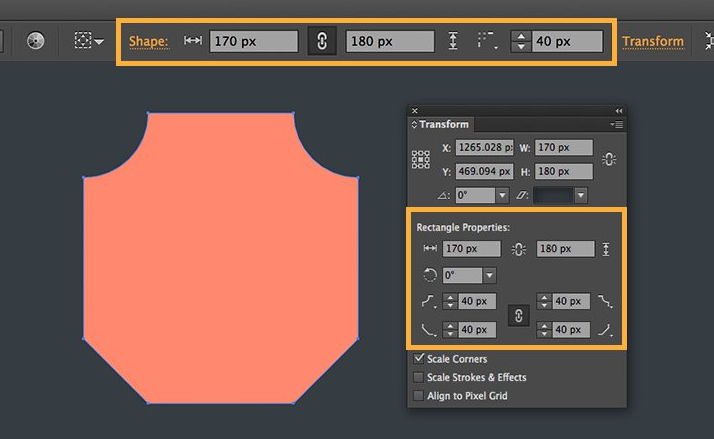
Task: Open the shear angle dropdown
Action: pos(581,195)
